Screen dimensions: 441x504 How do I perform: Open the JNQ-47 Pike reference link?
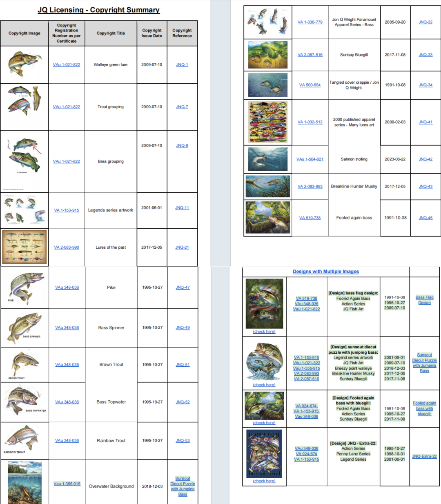pyautogui.click(x=183, y=287)
